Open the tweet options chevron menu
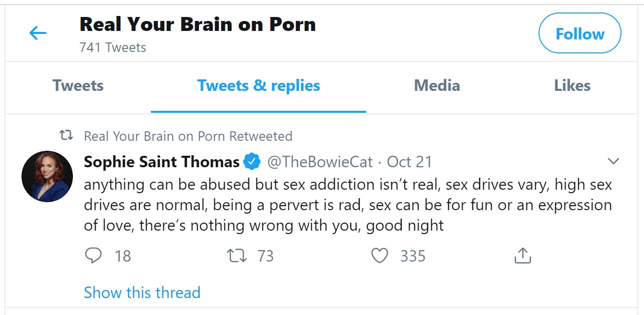The image size is (644, 315). pos(613,161)
